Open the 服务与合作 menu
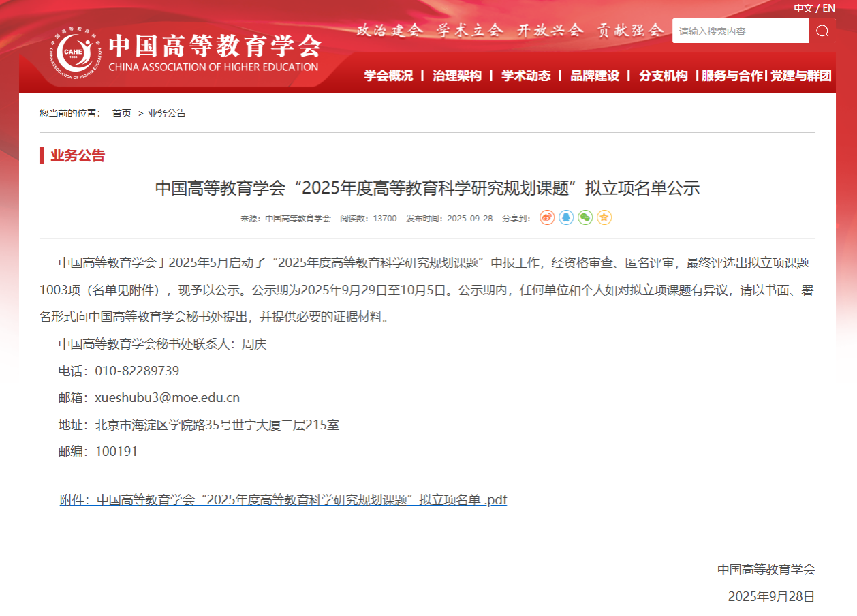This screenshot has height=616, width=857. [x=732, y=76]
